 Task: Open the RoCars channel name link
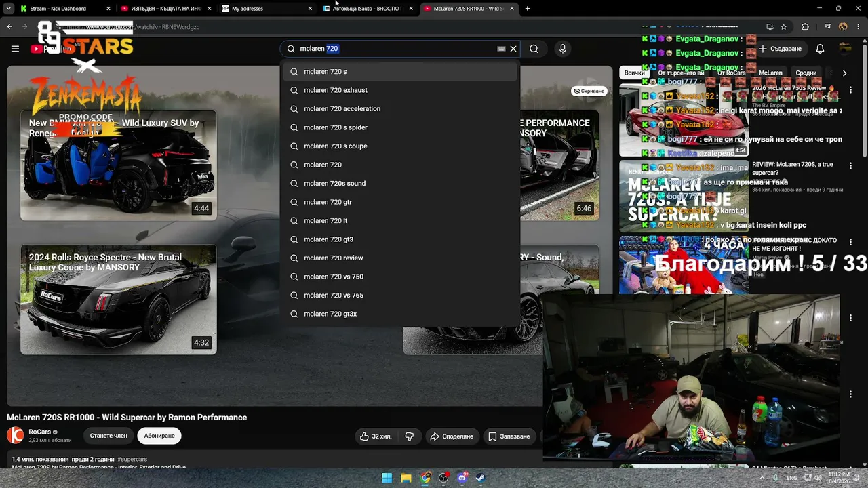[x=40, y=432]
